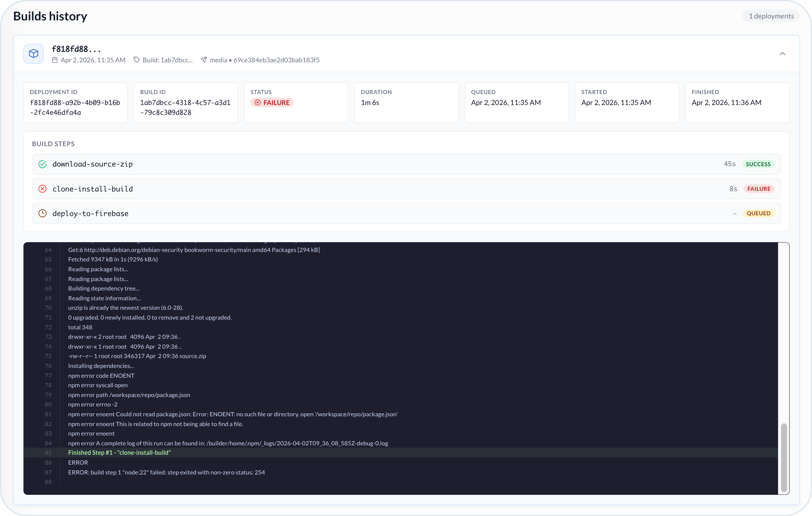Click the FAILURE status badge
The image size is (812, 516).
coord(272,102)
